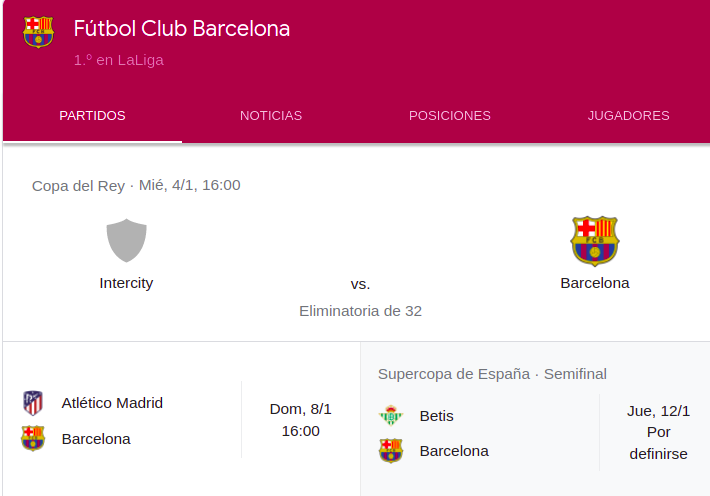The image size is (710, 496).
Task: Select the Jue, 12/1 match date
Action: [x=658, y=410]
